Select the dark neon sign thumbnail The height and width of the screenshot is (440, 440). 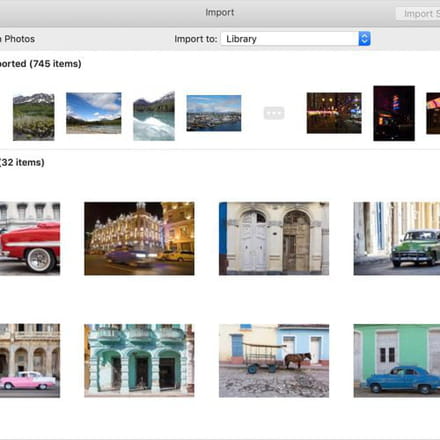pyautogui.click(x=394, y=113)
